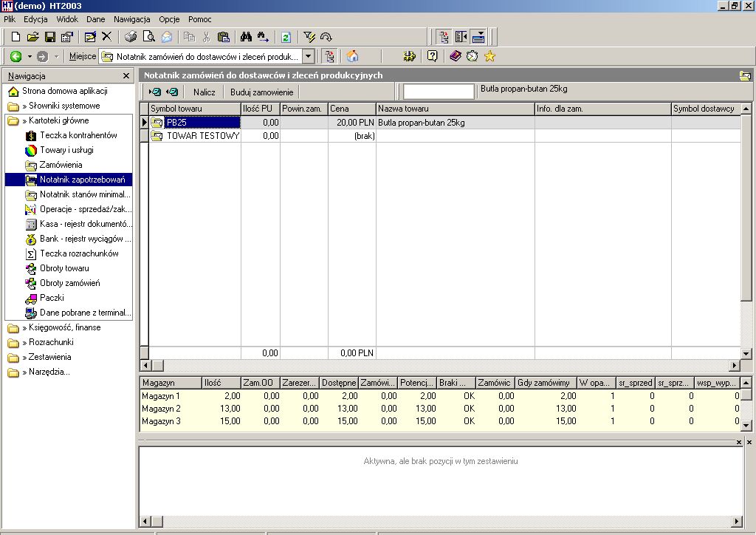Viewport: 756px width, 535px height.
Task: Click the filter funnel toolbar icon
Action: click(309, 37)
